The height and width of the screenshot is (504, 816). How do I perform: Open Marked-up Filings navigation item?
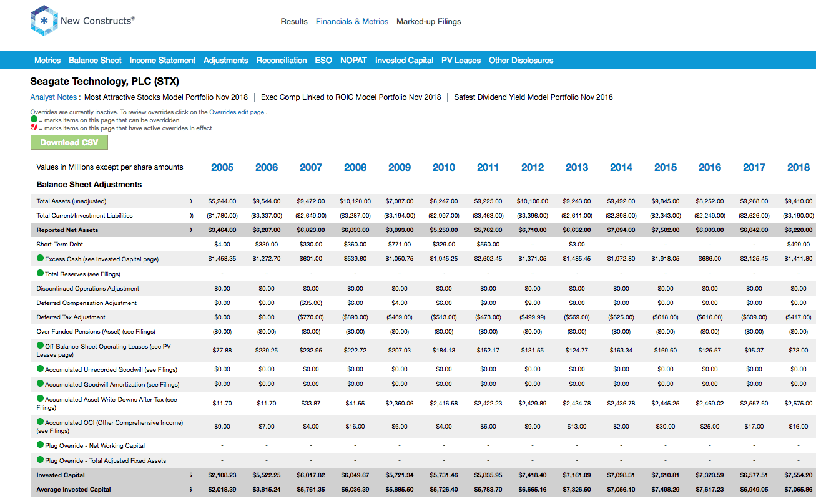tap(429, 21)
